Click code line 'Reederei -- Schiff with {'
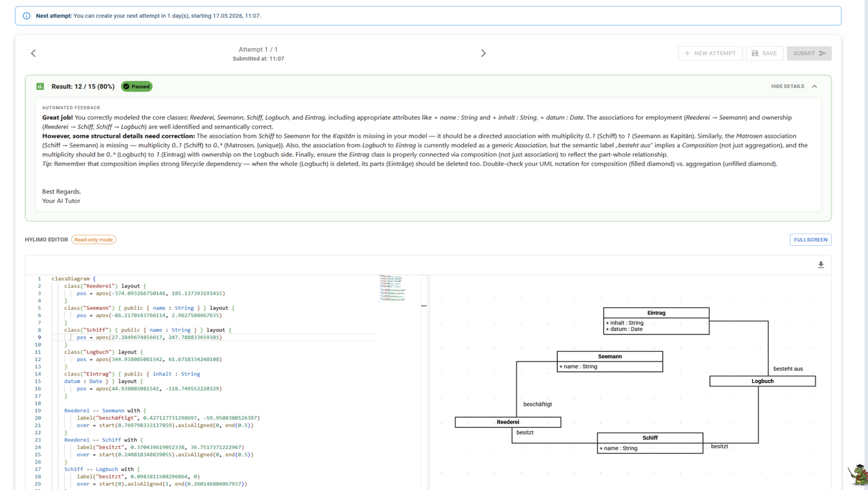The width and height of the screenshot is (868, 490). coord(103,440)
